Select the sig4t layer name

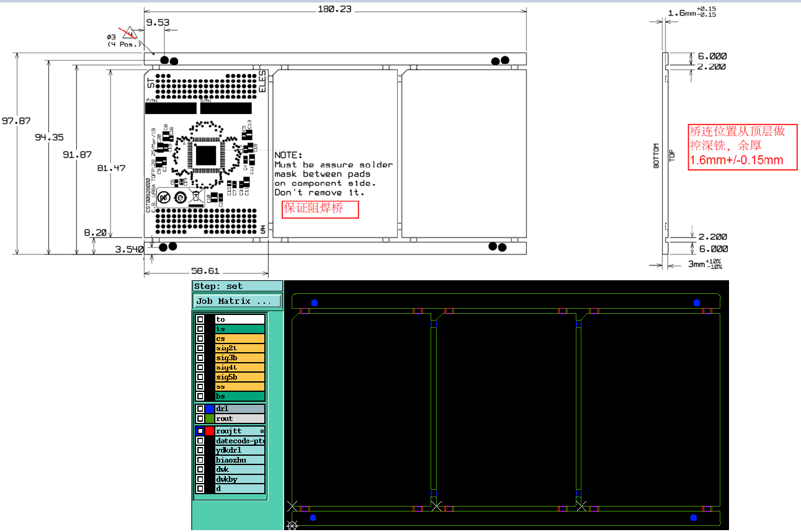pyautogui.click(x=240, y=368)
